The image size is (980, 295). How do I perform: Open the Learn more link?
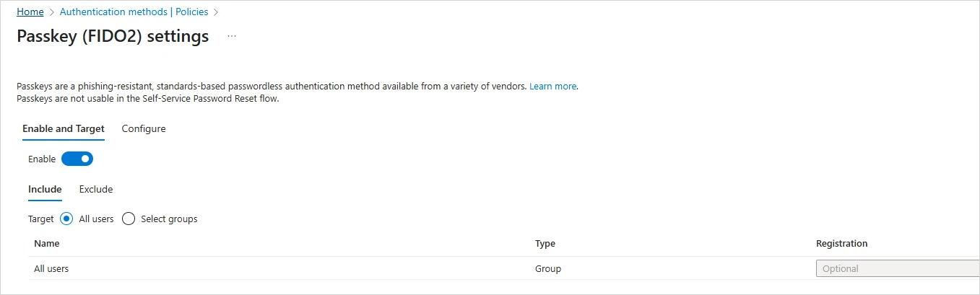pyautogui.click(x=552, y=87)
